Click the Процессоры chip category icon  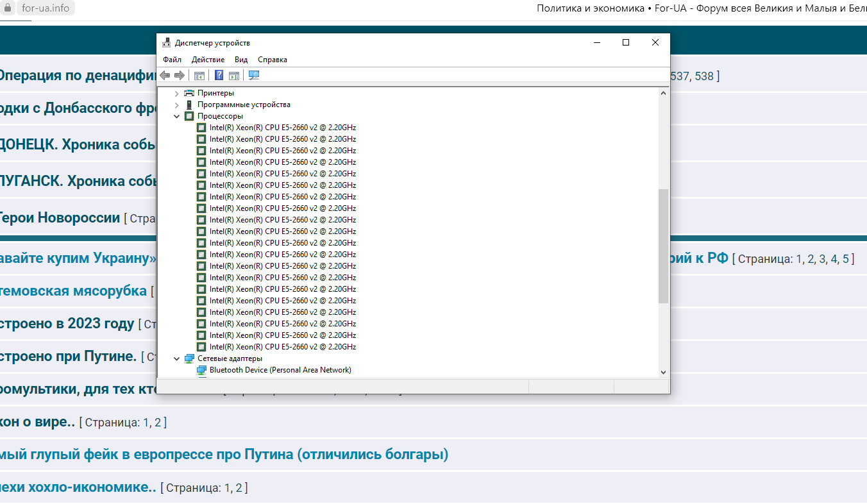189,116
